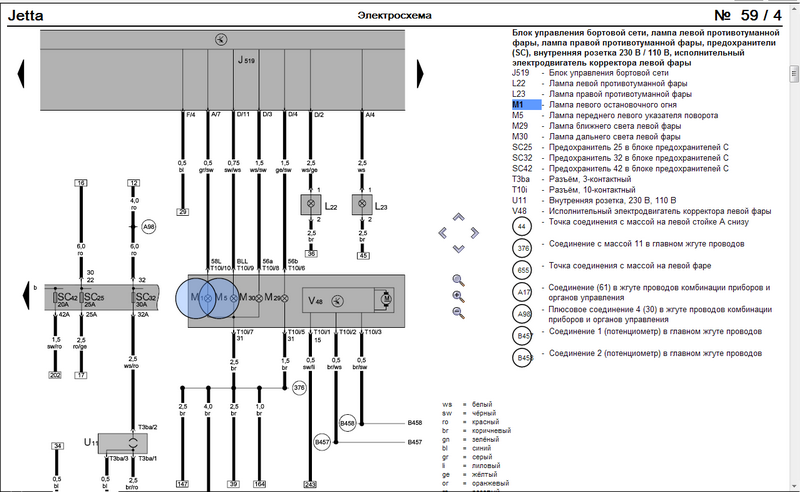Click the V48 motor symbol
Screen dimensions: 800x492
click(x=387, y=299)
